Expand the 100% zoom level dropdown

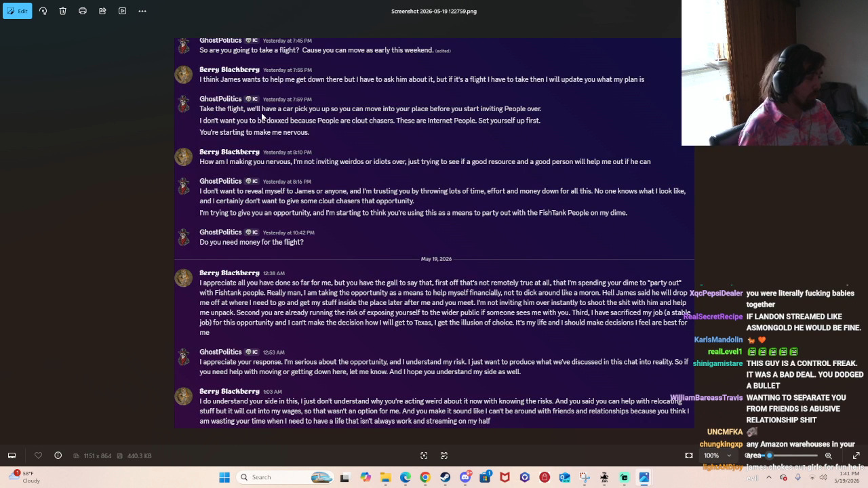click(x=717, y=455)
